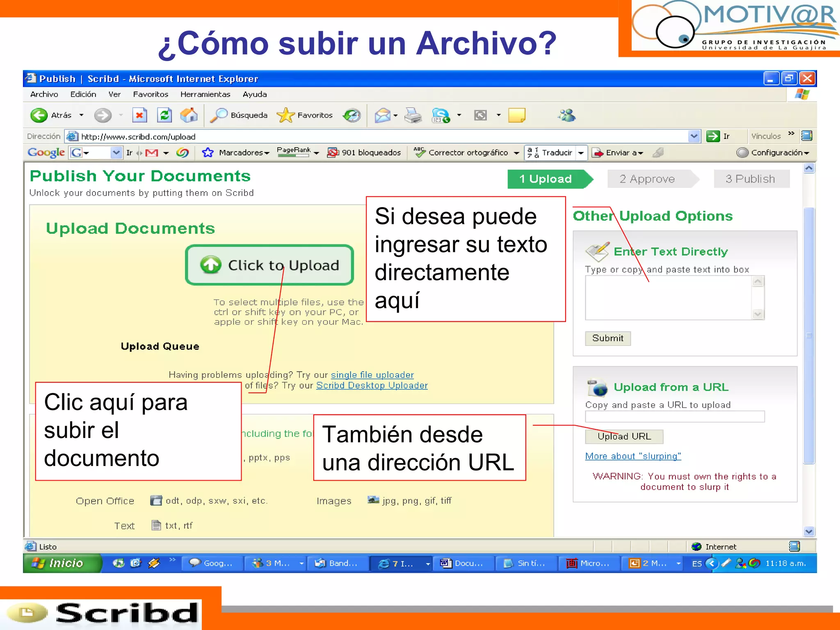Expand the Traducir dropdown arrow
Image resolution: width=840 pixels, height=630 pixels.
581,153
